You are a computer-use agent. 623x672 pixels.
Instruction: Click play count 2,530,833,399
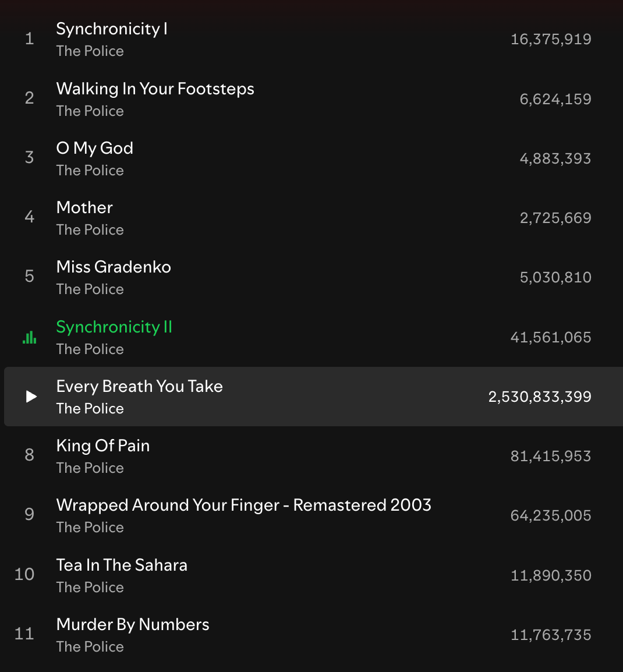[x=540, y=397]
